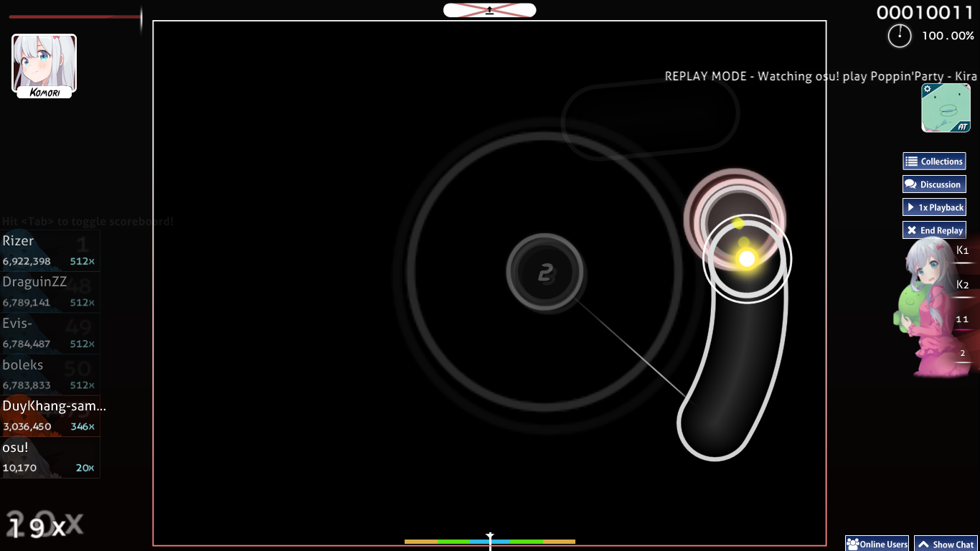Click Show Chat button
This screenshot has width=980, height=551.
pyautogui.click(x=946, y=544)
